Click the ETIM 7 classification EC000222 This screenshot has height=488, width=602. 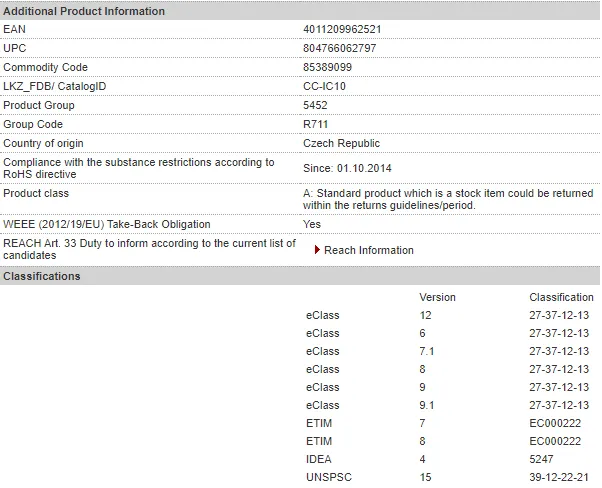(x=555, y=423)
